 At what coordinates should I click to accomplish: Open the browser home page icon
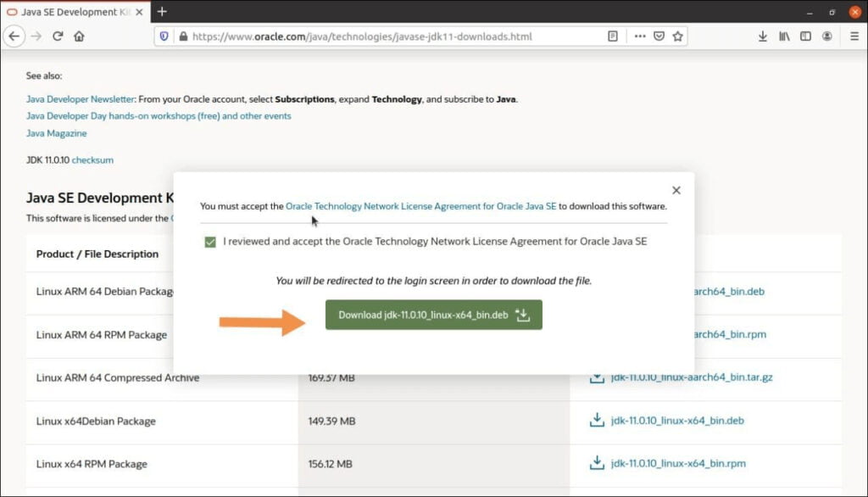tap(79, 36)
